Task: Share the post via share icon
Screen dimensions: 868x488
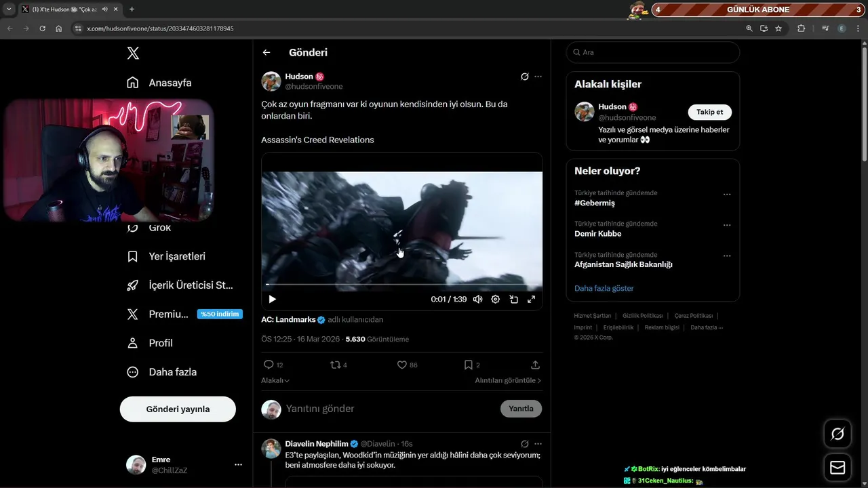Action: pyautogui.click(x=535, y=365)
